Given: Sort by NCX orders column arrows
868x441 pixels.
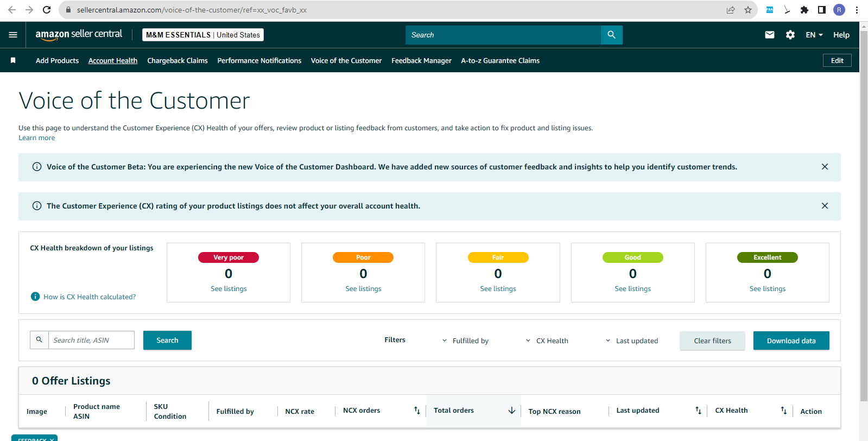Looking at the screenshot, I should pyautogui.click(x=417, y=411).
